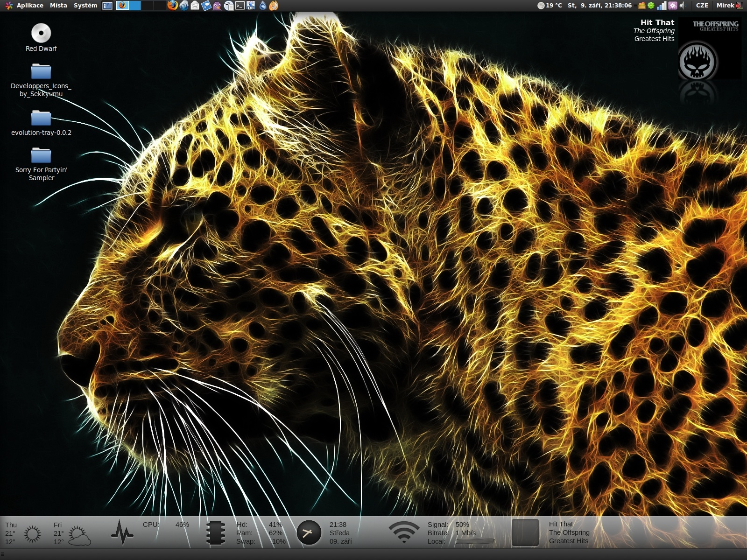
Task: Select the Red Dwarf disc icon
Action: (x=41, y=33)
